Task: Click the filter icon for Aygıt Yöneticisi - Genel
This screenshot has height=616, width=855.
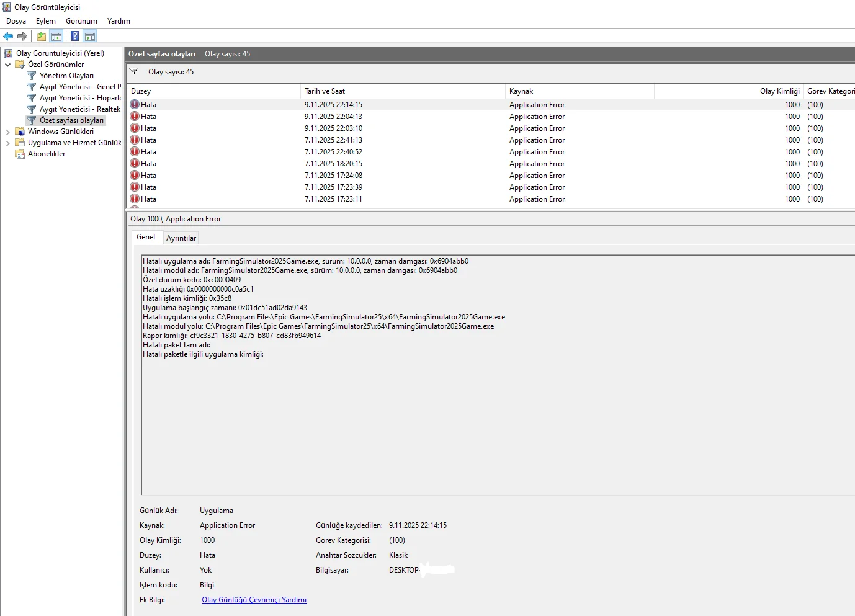Action: [x=32, y=87]
